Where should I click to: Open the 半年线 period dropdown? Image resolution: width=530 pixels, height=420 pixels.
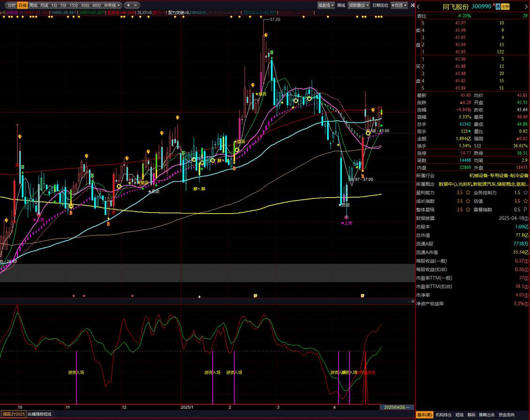pos(112,5)
